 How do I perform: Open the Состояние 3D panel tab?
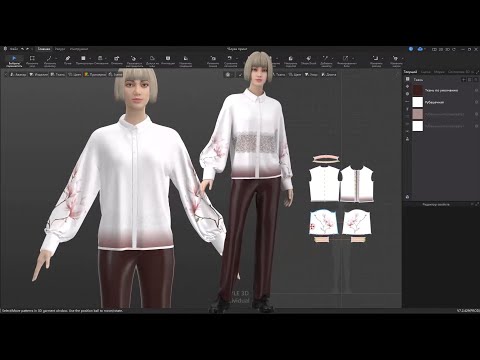tap(459, 72)
